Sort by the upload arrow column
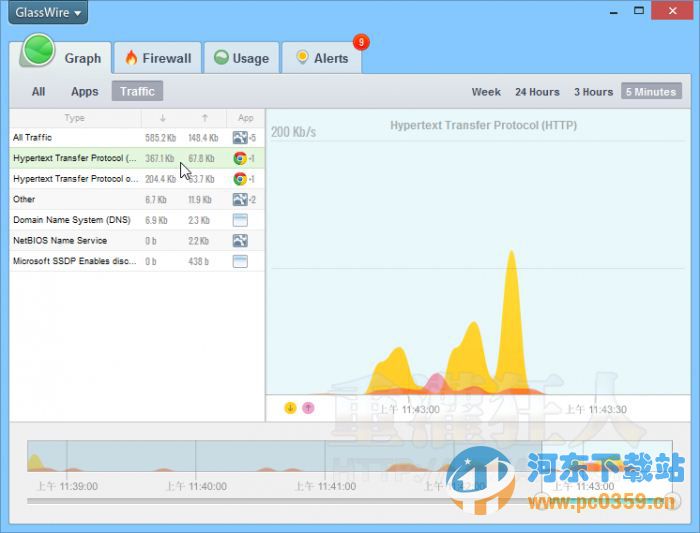The height and width of the screenshot is (533, 700). tap(205, 118)
